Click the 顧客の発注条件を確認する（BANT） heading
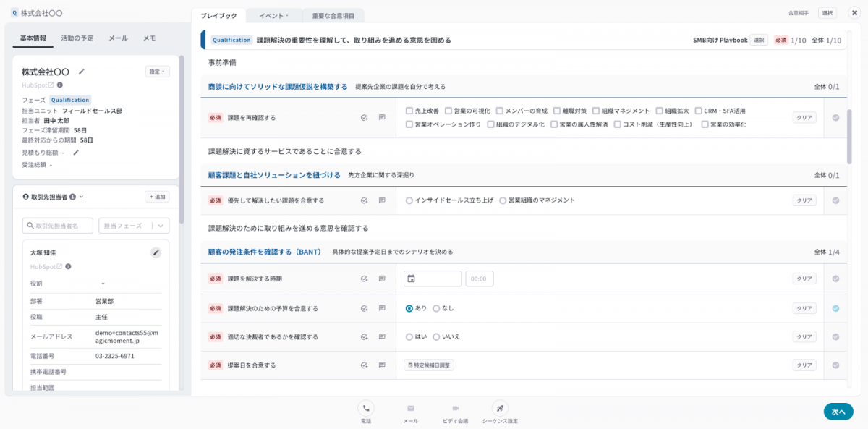This screenshot has height=429, width=868. pos(264,252)
